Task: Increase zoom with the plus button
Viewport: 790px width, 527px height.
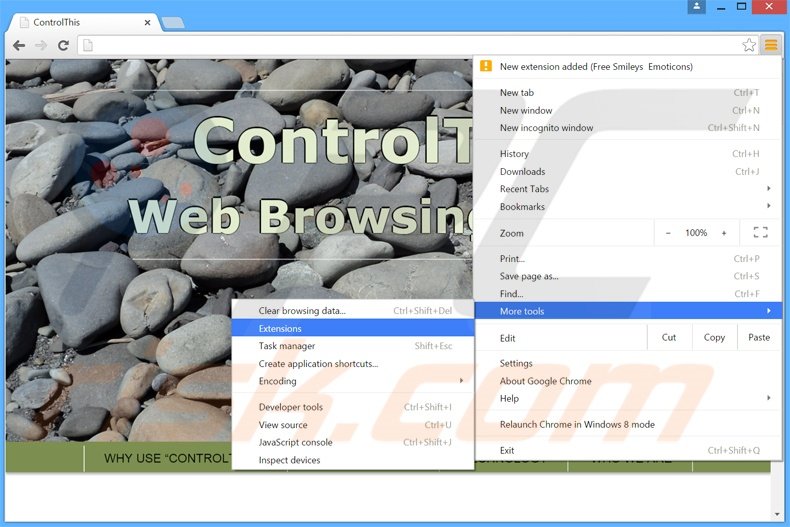Action: pos(724,233)
